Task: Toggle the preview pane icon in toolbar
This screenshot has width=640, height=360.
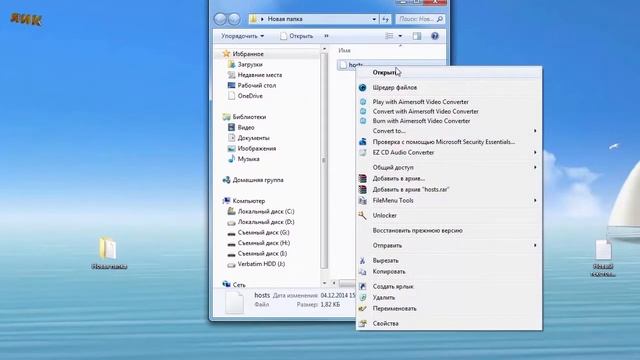Action: click(x=417, y=36)
